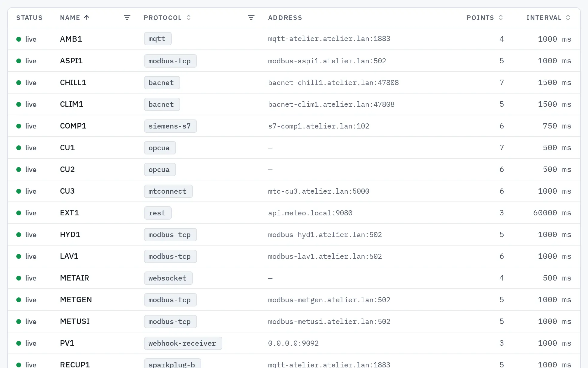Select the CU3 mtconnect row

[294, 191]
